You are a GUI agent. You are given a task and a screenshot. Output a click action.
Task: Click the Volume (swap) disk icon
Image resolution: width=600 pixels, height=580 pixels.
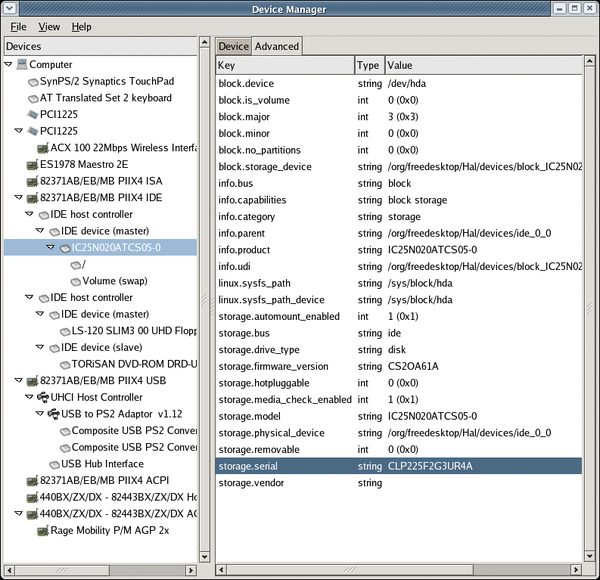tap(76, 281)
